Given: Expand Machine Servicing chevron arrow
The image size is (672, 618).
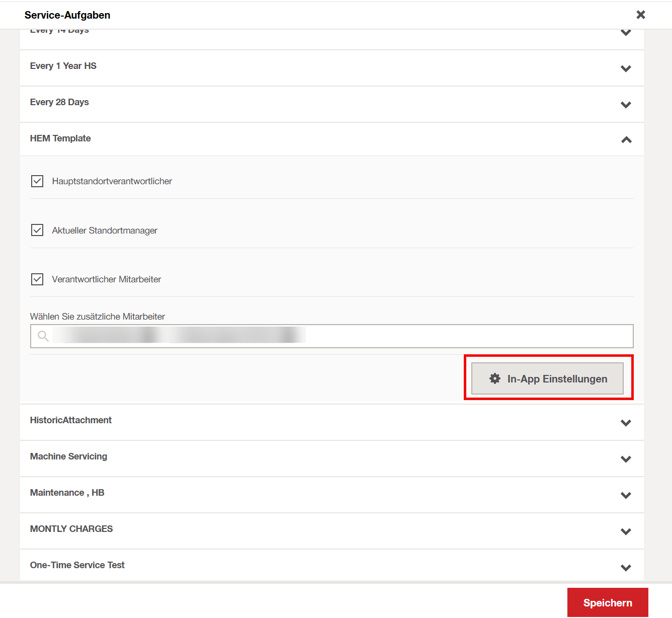Looking at the screenshot, I should [626, 459].
